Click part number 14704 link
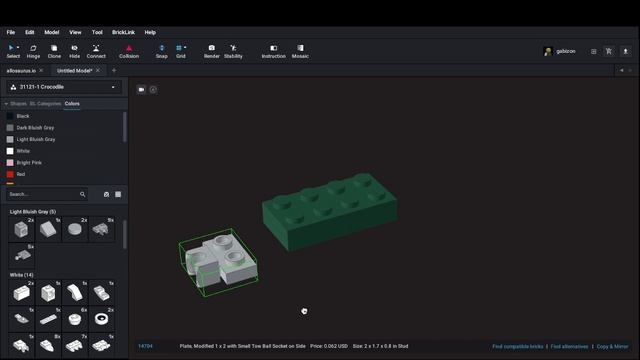The image size is (640, 360). (145, 346)
